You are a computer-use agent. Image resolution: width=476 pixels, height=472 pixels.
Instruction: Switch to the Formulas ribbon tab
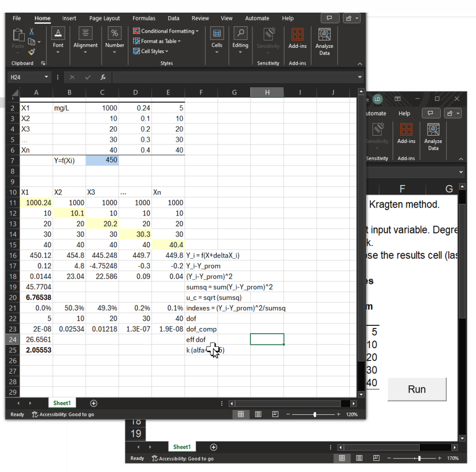[144, 18]
